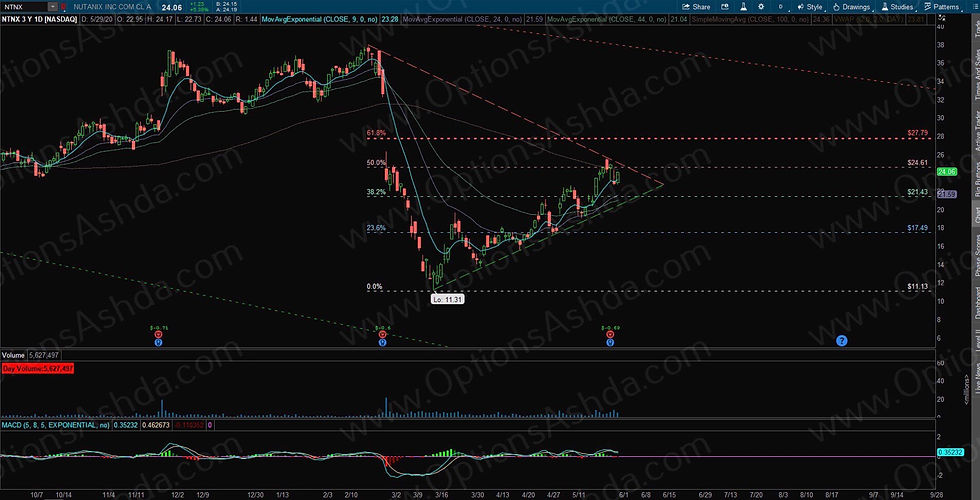Open the Style menu

pos(810,7)
